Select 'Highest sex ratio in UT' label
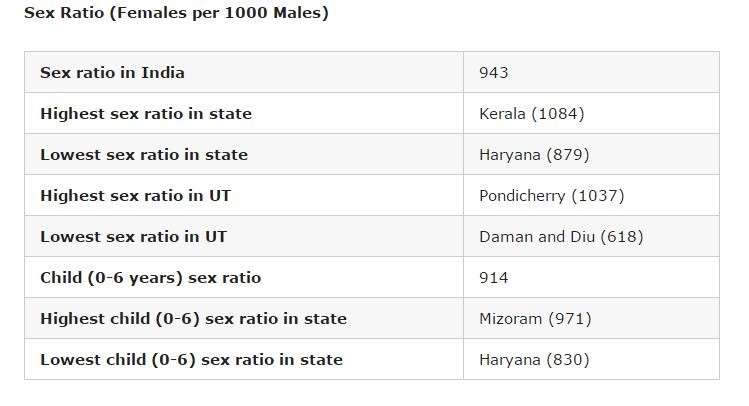Image resolution: width=749 pixels, height=406 pixels. point(135,196)
